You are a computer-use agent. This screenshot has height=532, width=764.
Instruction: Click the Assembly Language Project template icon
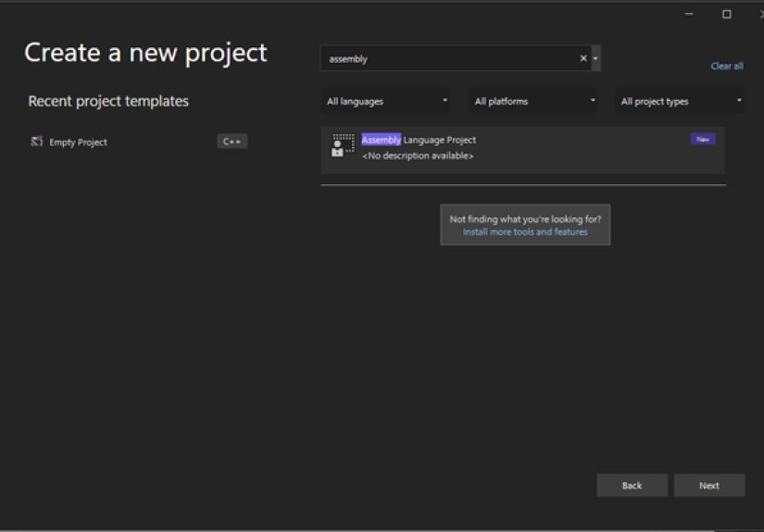click(343, 145)
